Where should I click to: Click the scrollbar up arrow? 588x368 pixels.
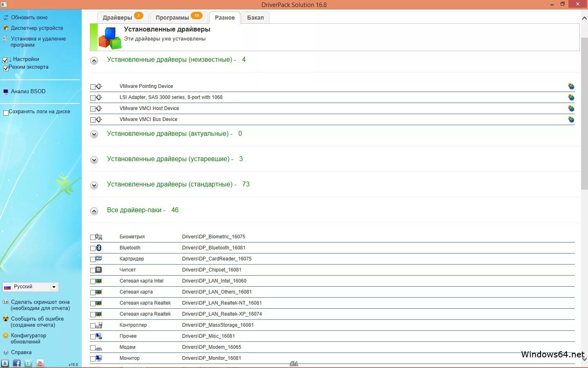(584, 18)
